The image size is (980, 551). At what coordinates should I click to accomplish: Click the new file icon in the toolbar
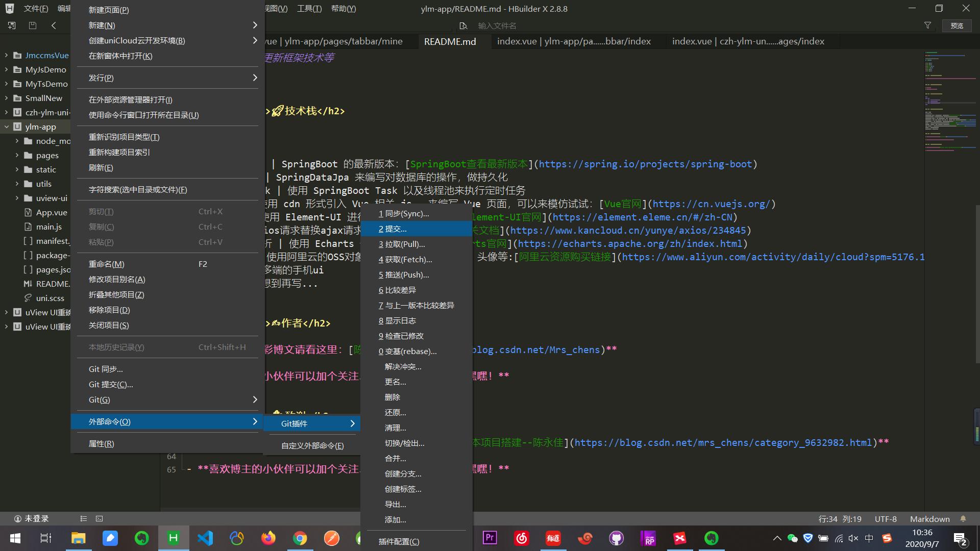tap(11, 25)
